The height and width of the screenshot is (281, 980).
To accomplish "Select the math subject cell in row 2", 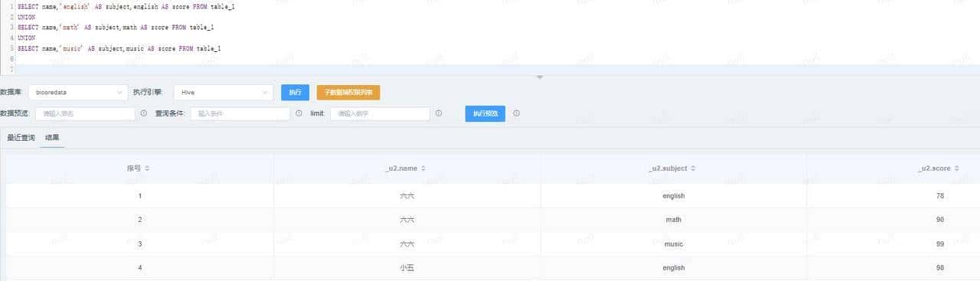I will coord(674,220).
